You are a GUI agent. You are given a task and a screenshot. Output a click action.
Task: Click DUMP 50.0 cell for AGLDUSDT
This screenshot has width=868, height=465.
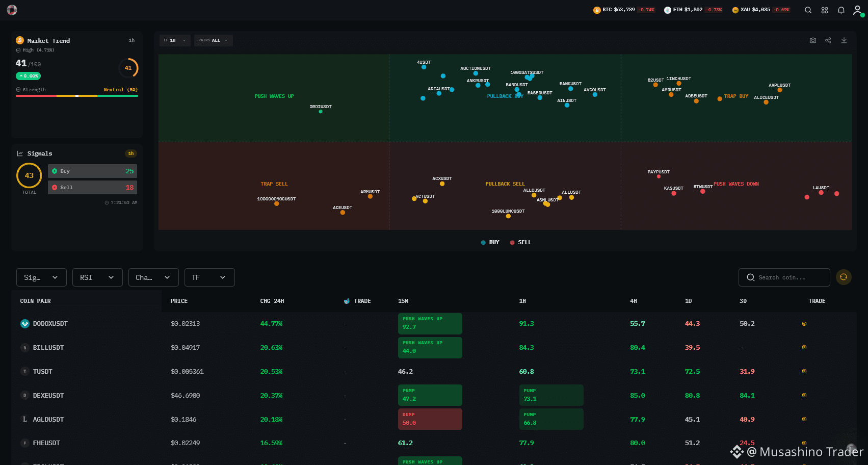[430, 419]
